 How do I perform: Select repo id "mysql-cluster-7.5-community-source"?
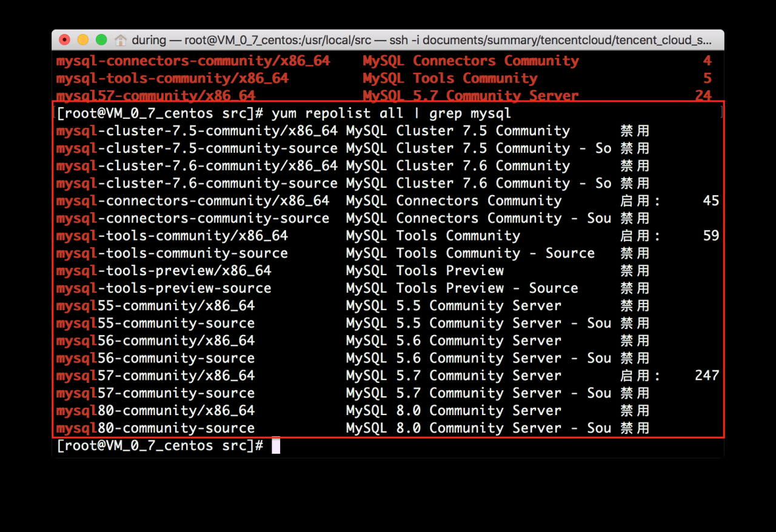point(197,148)
